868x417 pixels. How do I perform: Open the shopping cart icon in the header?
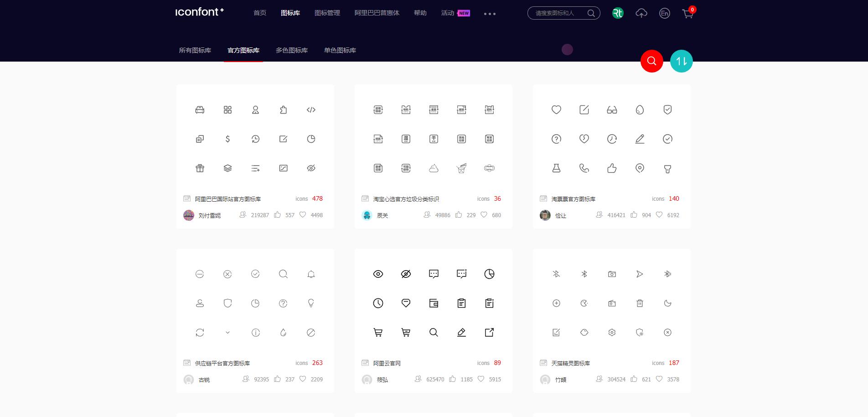point(688,13)
